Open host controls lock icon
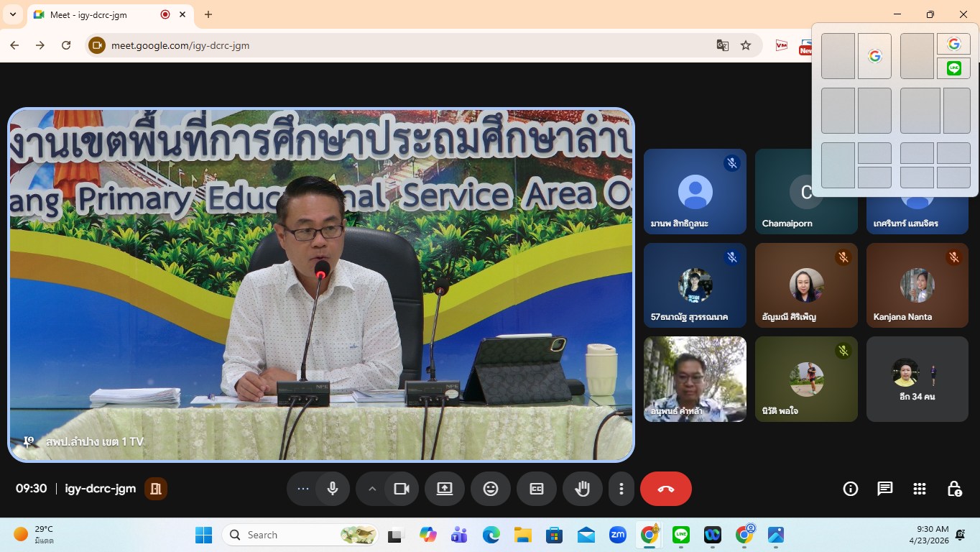Screen dimensions: 980x552 click(x=954, y=489)
